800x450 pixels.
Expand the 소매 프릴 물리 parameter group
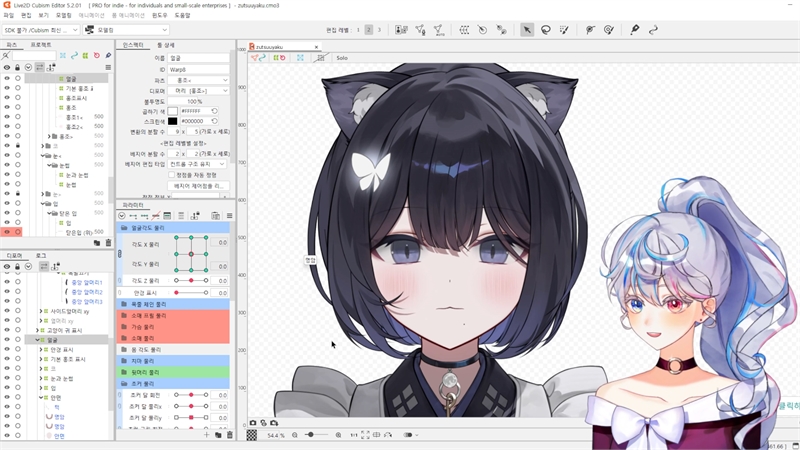click(x=124, y=315)
